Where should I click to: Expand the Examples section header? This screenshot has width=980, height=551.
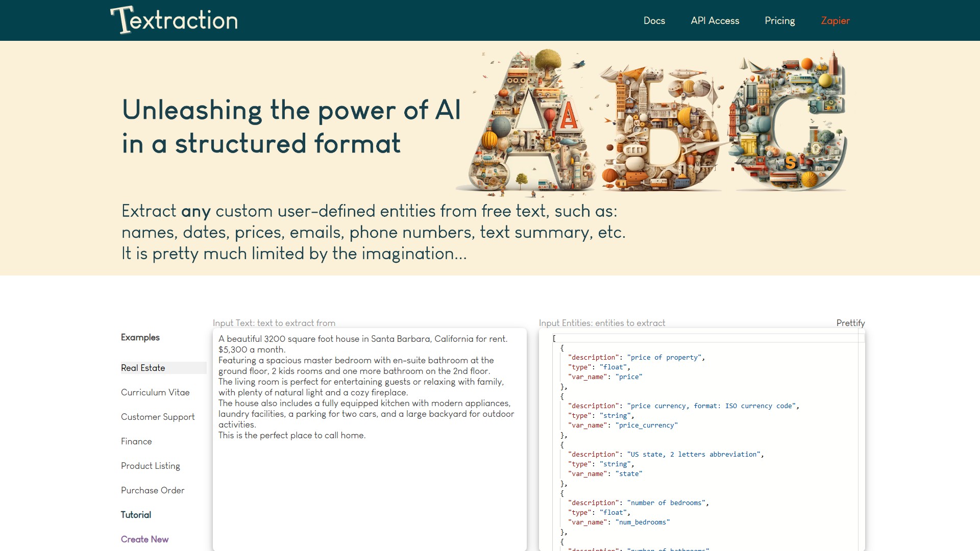[139, 337]
